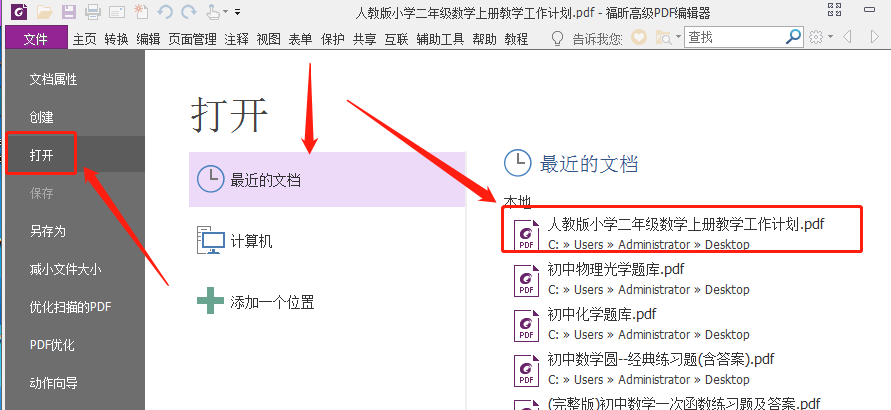Select the 页面管理 tab
The image size is (891, 410).
193,39
